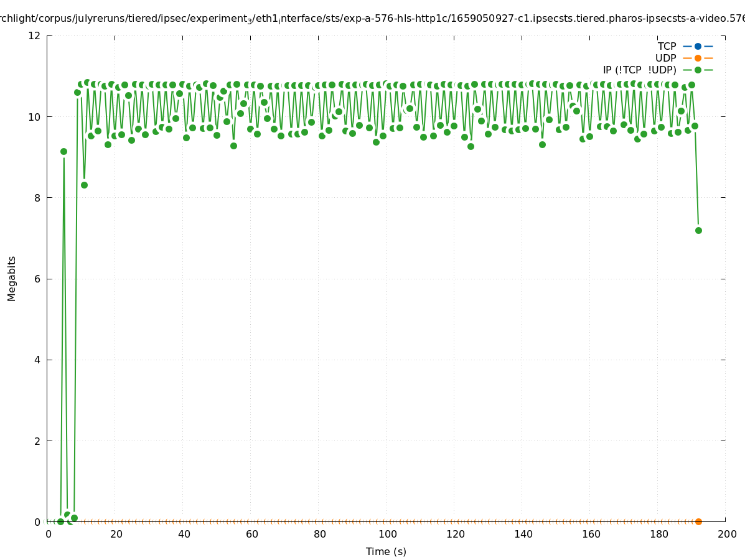Click the 200 tick label on the x-axis
This screenshot has width=745, height=560.
tap(727, 534)
